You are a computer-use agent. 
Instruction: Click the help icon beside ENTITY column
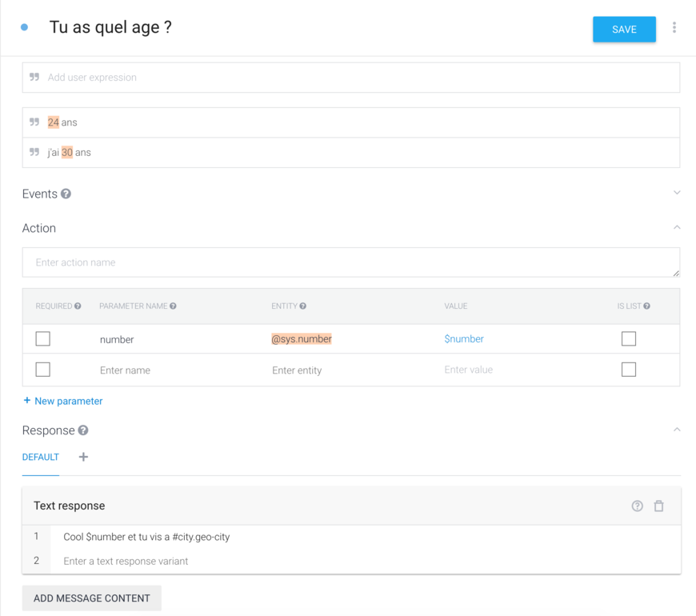click(303, 306)
